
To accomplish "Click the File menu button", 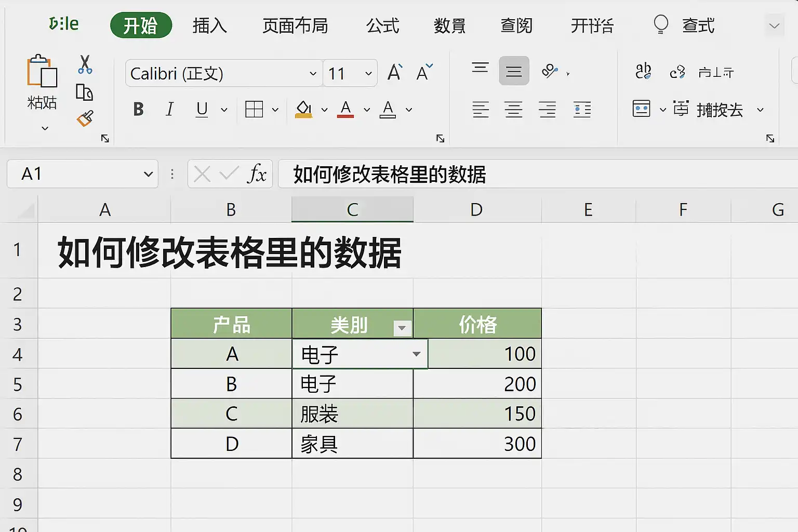I will click(x=63, y=24).
